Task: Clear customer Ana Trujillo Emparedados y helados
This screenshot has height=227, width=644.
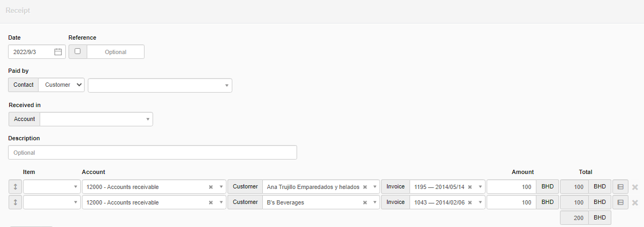Action: [365, 187]
